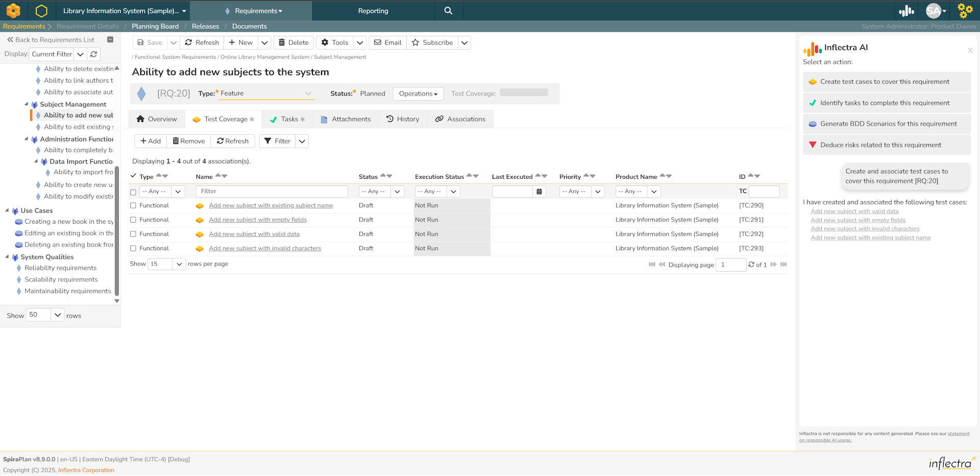Click the SpiraPlan hexagon home icon
This screenshot has height=476, width=980.
[x=41, y=11]
